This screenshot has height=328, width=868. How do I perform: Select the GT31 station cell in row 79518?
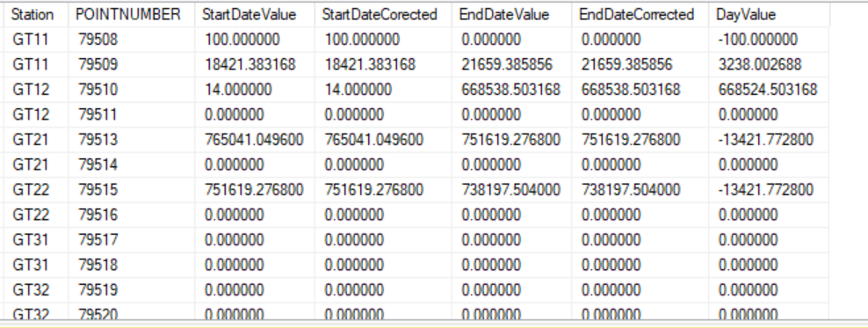click(36, 265)
